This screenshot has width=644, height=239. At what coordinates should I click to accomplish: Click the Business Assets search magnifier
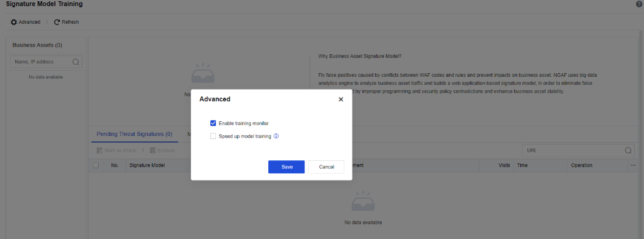click(x=76, y=62)
